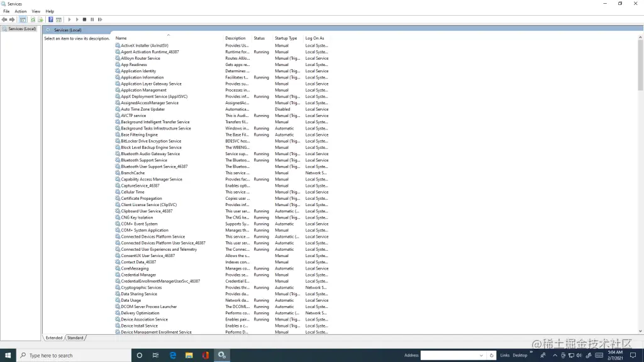Image resolution: width=644 pixels, height=362 pixels.
Task: Show hidden system tray icons chevron
Action: coord(555,356)
